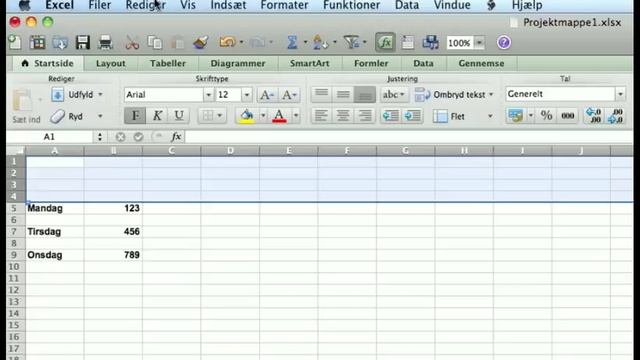Expand the Ryd clear dropdown
The image size is (640, 360).
[100, 116]
